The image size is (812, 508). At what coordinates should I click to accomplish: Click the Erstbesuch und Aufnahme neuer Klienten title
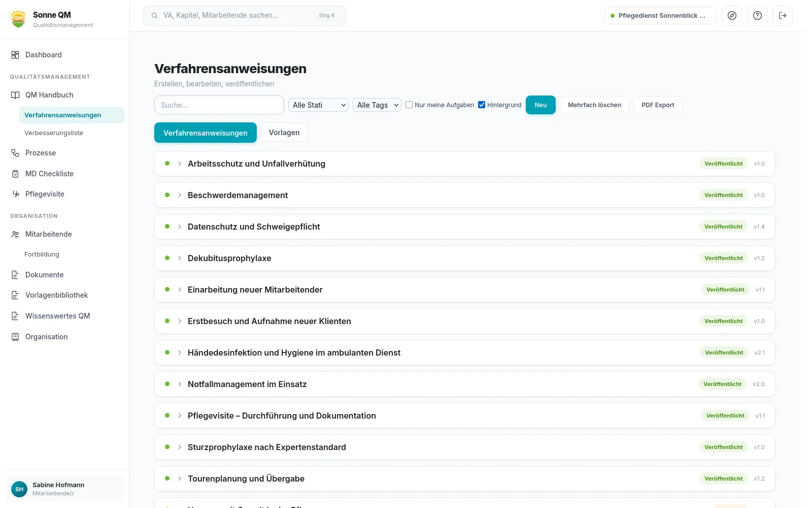pos(269,321)
